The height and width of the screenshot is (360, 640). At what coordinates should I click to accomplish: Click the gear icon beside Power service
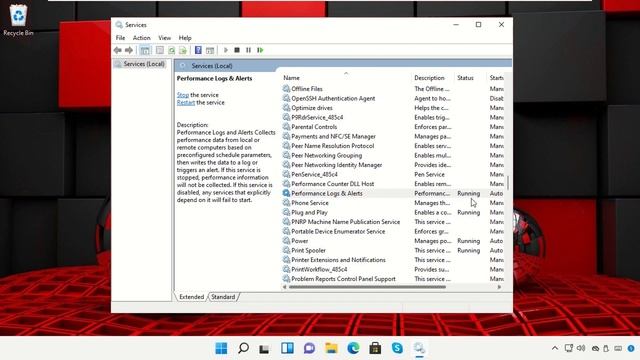pyautogui.click(x=286, y=241)
